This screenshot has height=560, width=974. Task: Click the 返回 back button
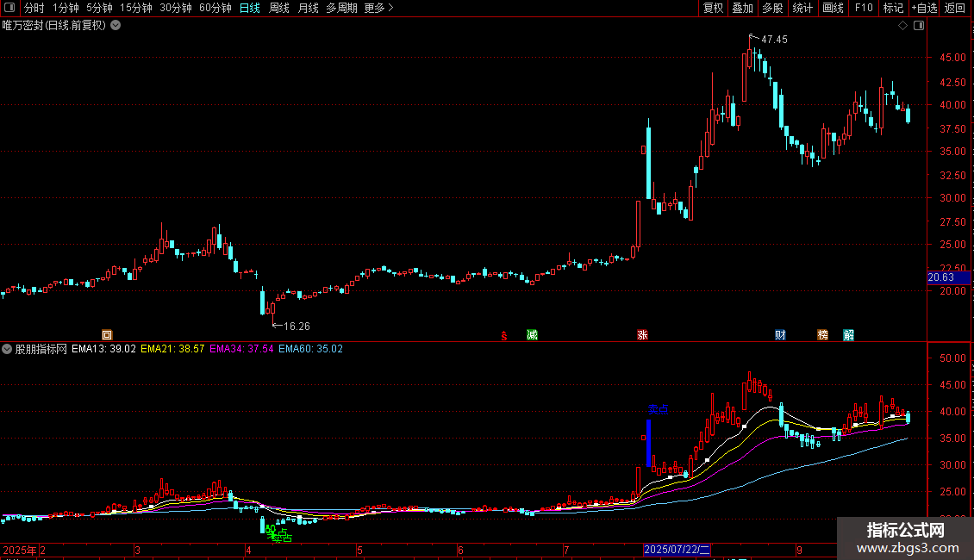tap(955, 8)
